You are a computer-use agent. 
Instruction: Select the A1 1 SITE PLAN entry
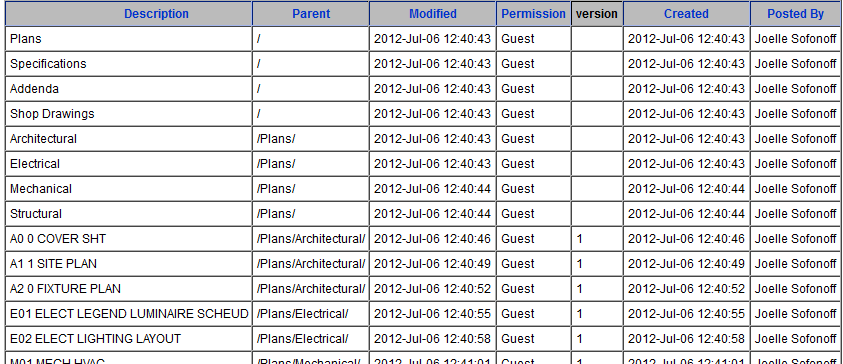[x=53, y=264]
